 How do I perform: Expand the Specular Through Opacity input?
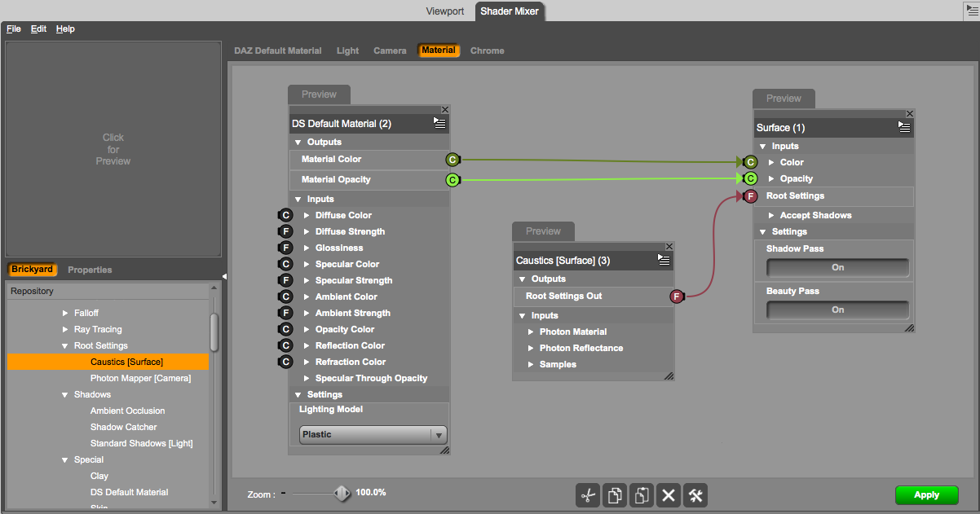pos(307,378)
